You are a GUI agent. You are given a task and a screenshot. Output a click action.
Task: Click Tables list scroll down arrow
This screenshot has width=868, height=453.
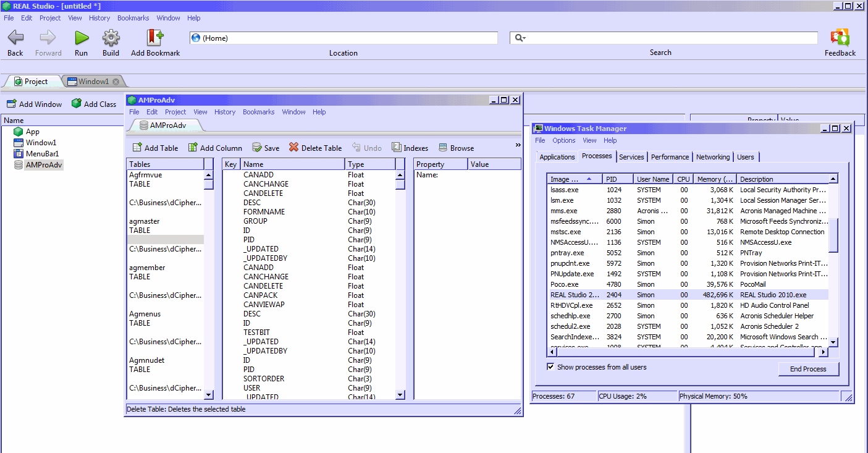click(209, 395)
